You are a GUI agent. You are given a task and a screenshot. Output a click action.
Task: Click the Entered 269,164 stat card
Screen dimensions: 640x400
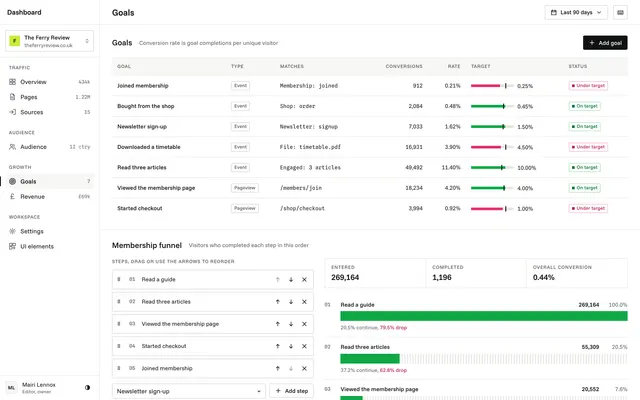click(375, 273)
